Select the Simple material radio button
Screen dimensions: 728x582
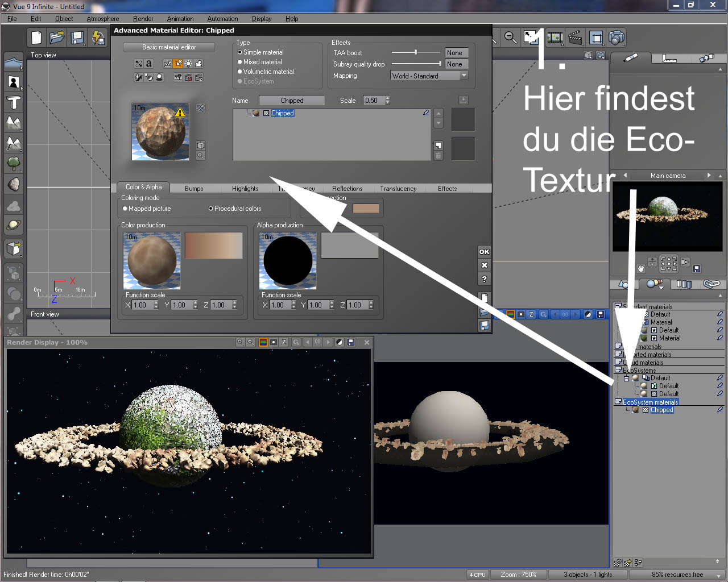pyautogui.click(x=240, y=52)
